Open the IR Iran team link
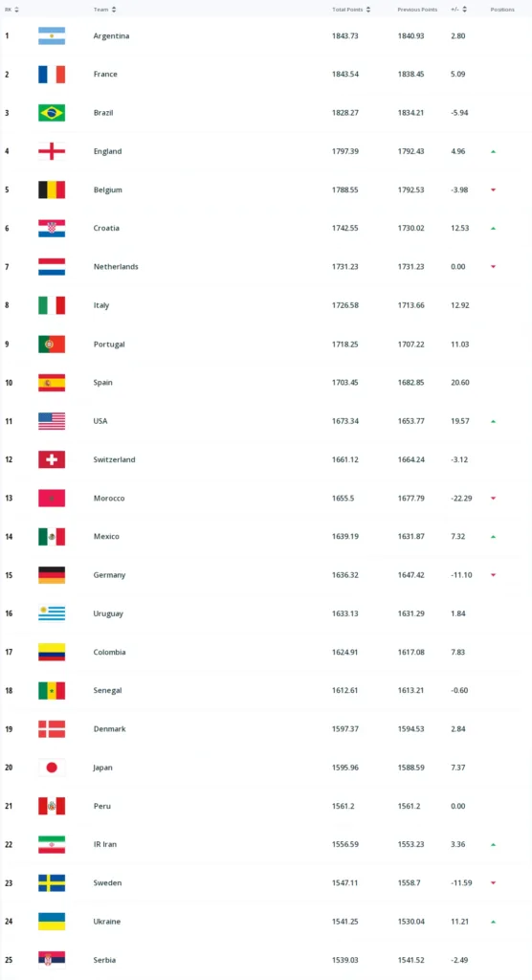 coord(105,844)
